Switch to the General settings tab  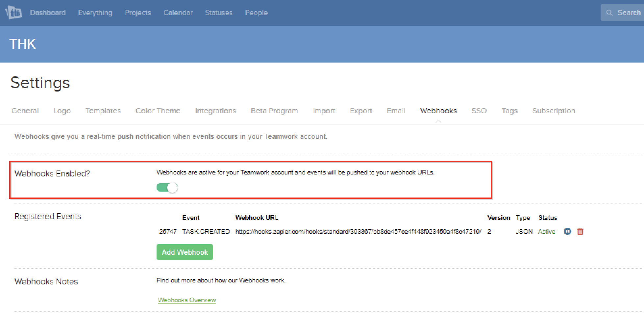25,111
